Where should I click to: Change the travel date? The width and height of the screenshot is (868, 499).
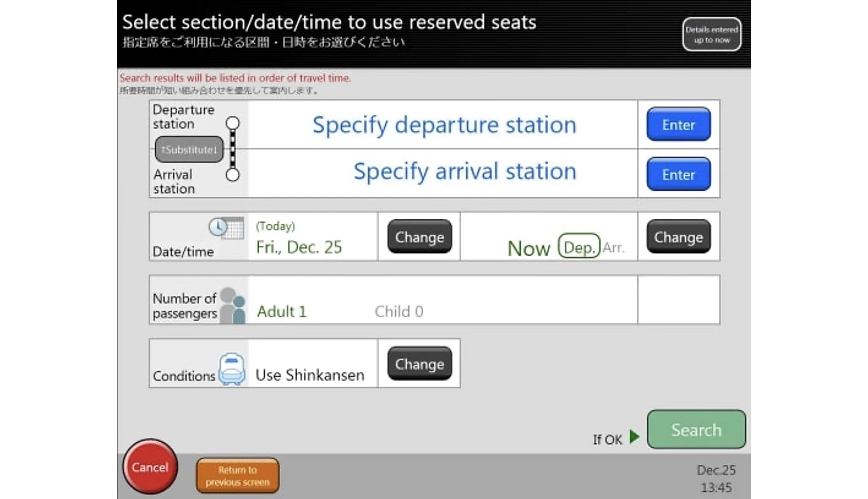(420, 237)
